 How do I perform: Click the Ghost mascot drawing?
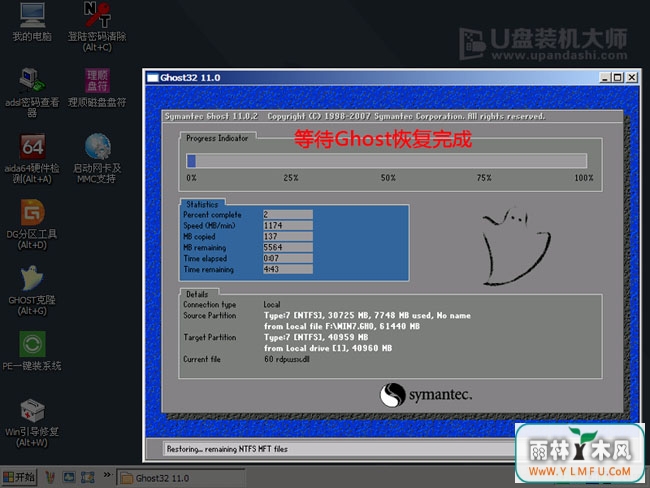click(x=516, y=246)
